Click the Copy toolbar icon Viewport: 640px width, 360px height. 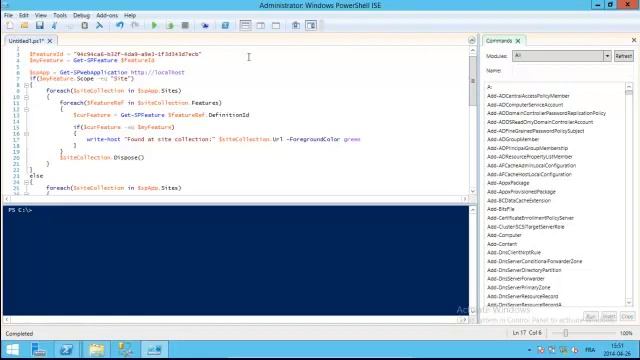tap(69, 25)
